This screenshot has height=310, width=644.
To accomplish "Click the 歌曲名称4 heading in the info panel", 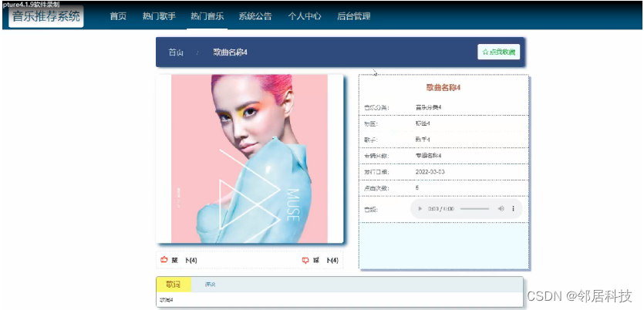I will coord(445,87).
